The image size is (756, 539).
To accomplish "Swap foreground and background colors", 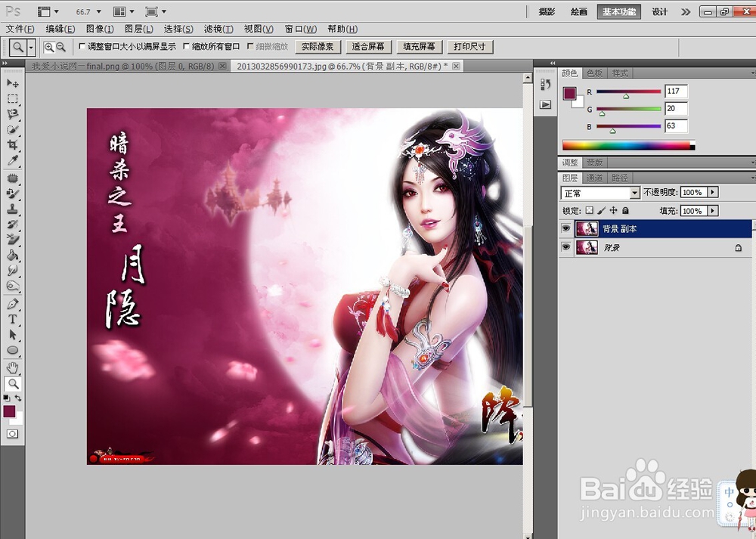I will [18, 398].
